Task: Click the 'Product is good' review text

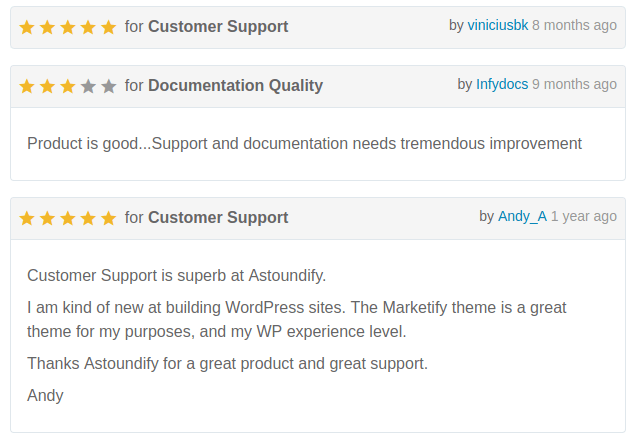Action: click(304, 144)
